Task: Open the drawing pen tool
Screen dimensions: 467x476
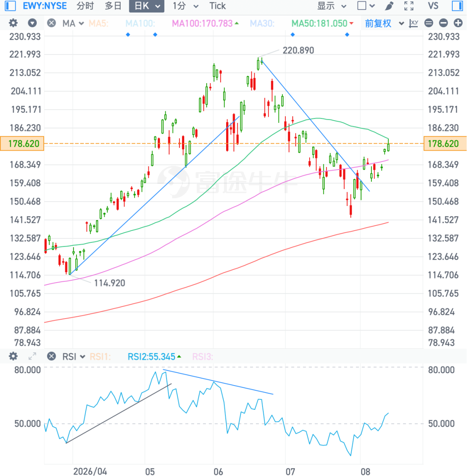Action: (389, 6)
